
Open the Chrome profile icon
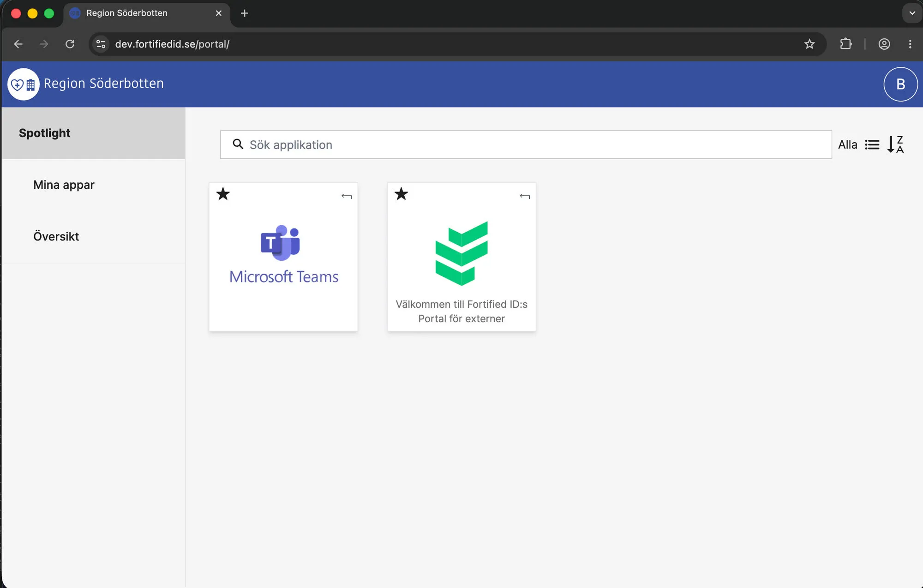884,44
